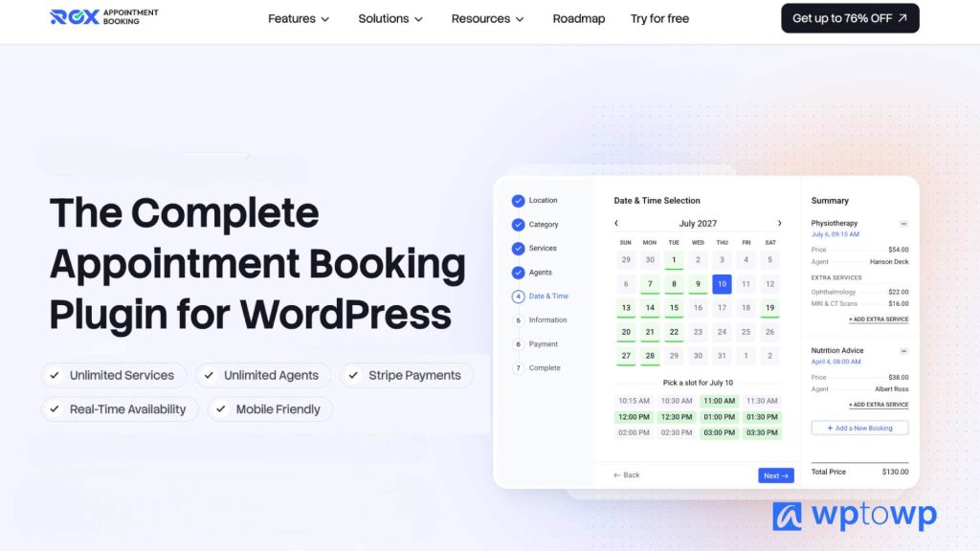Select the highlighted July 10 date
Screen dimensions: 980x551
coord(722,283)
